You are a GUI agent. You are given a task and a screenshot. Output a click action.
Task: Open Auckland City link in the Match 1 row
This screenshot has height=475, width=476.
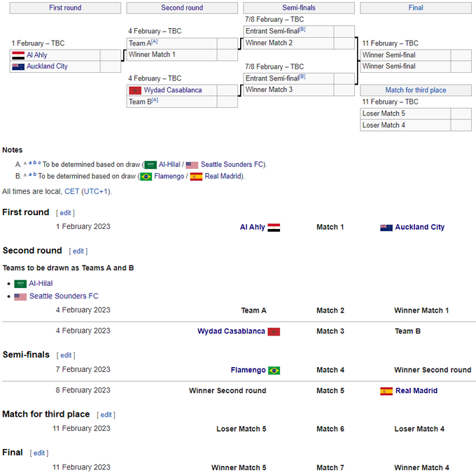(419, 227)
